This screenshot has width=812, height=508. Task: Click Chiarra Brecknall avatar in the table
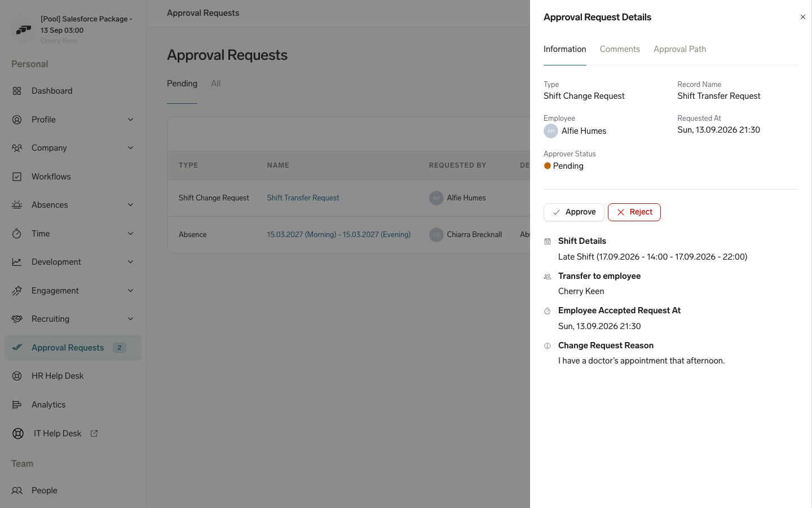click(436, 235)
